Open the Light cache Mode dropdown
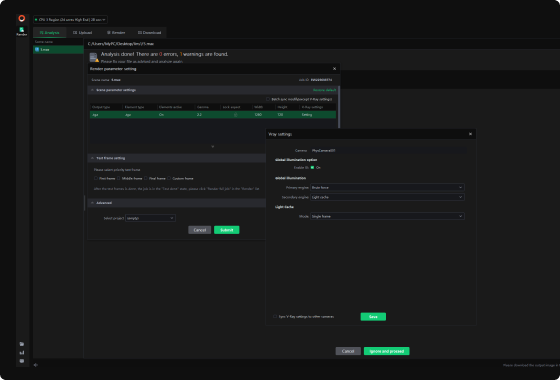Screen dimensions: 560x380 (387, 216)
